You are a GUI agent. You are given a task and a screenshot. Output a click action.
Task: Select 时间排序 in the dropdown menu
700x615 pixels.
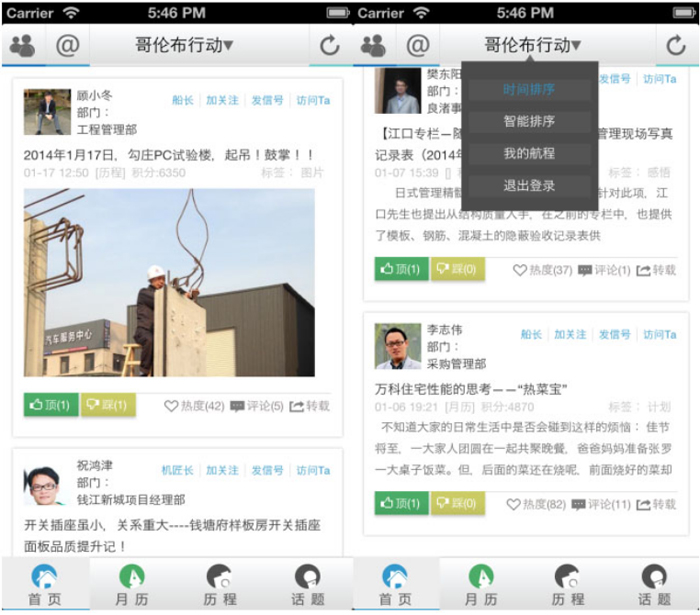(x=529, y=89)
